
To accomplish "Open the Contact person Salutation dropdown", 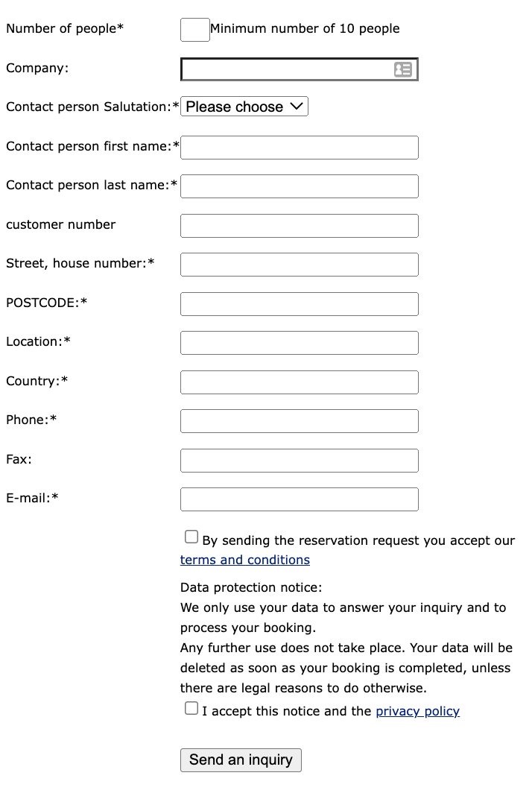I will (244, 107).
